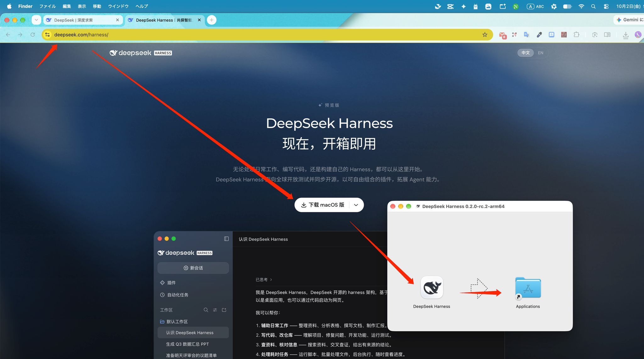
Task: Expand the 已思考 thinking section
Action: tap(264, 280)
